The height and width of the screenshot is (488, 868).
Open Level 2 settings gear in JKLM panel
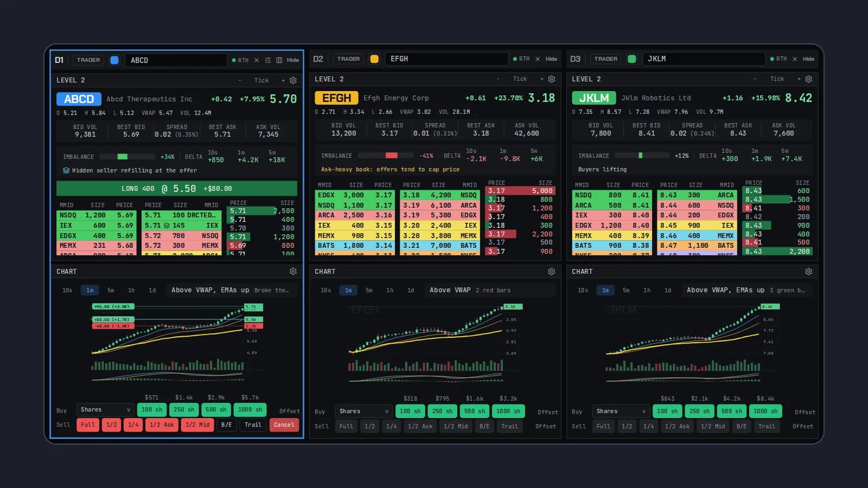(808, 79)
